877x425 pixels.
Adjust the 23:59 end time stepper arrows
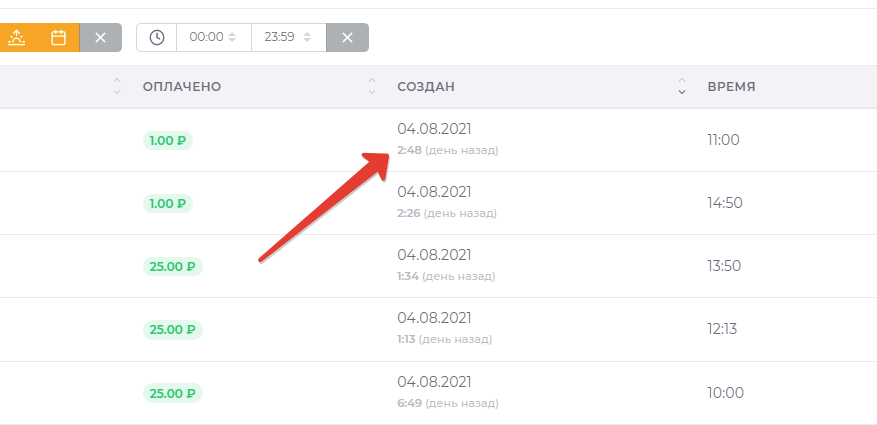point(307,38)
